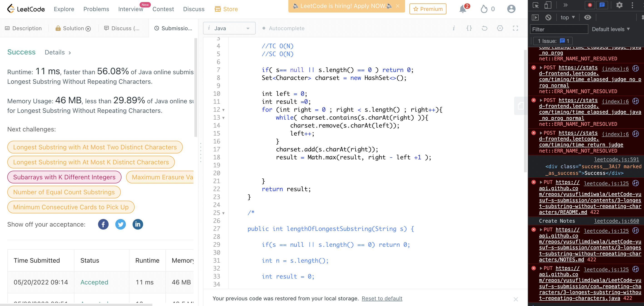Select DevTools inspect element tool
This screenshot has height=306, width=644.
[x=536, y=5]
